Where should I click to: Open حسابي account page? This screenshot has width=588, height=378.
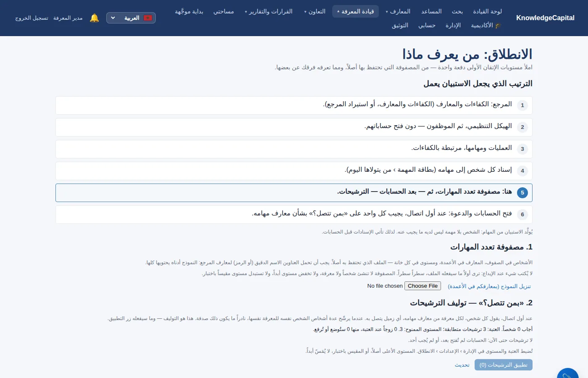point(427,25)
